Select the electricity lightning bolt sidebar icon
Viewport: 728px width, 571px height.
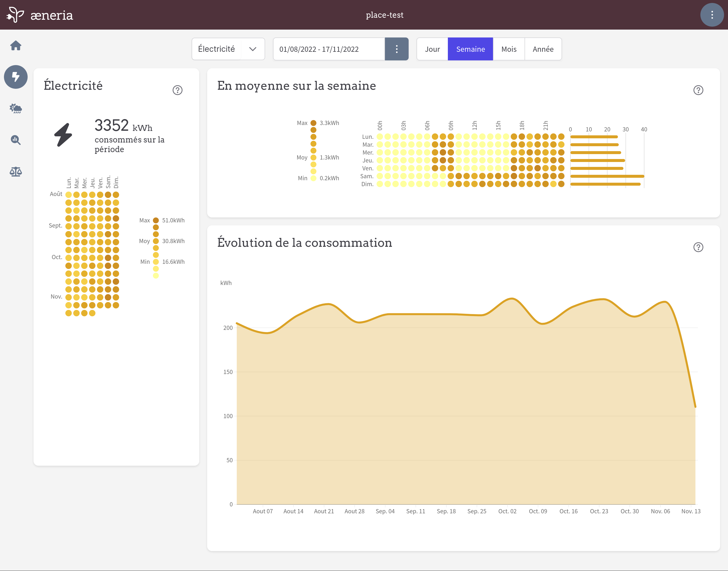(16, 77)
